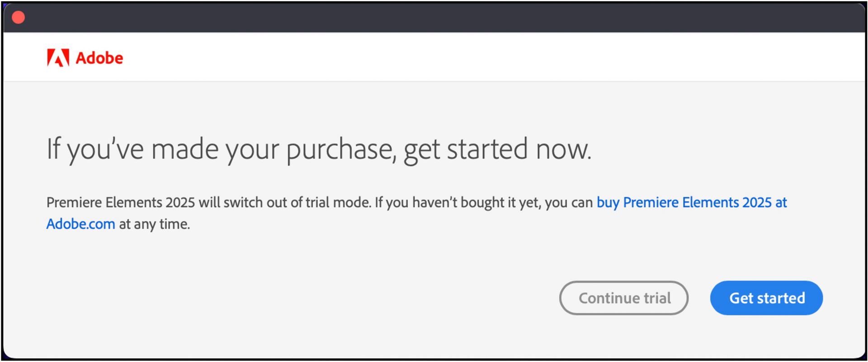Image resolution: width=868 pixels, height=362 pixels.
Task: Click the 'at any time.' text
Action: (154, 224)
